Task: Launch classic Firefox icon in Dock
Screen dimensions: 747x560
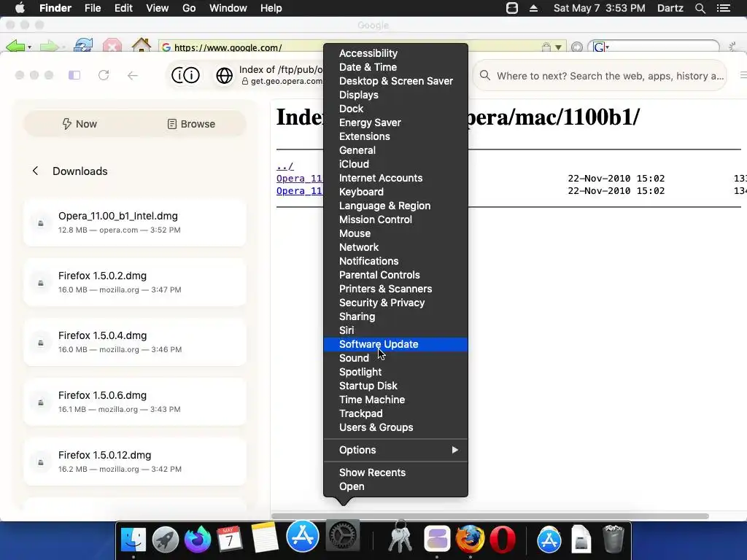Action: (471, 540)
